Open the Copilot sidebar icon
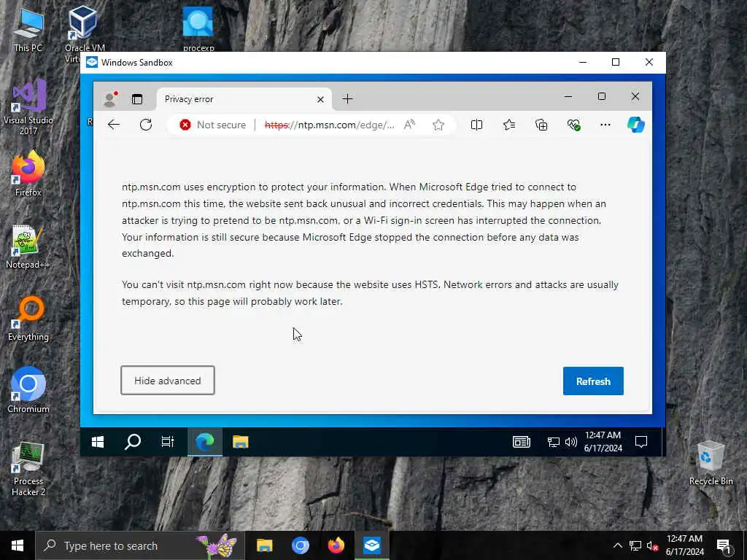 [x=636, y=125]
